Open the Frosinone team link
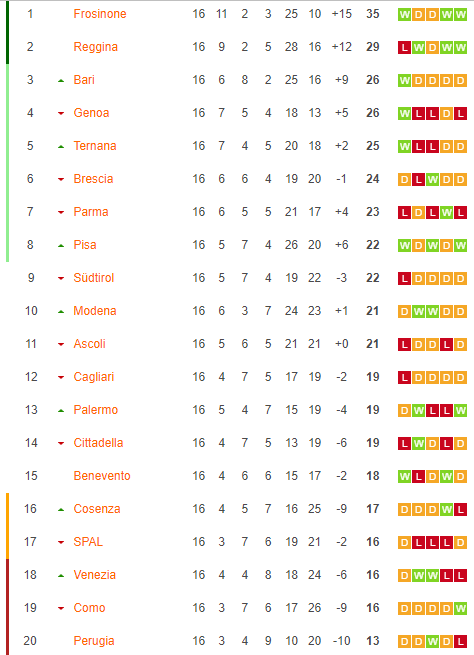This screenshot has width=474, height=655. (100, 14)
